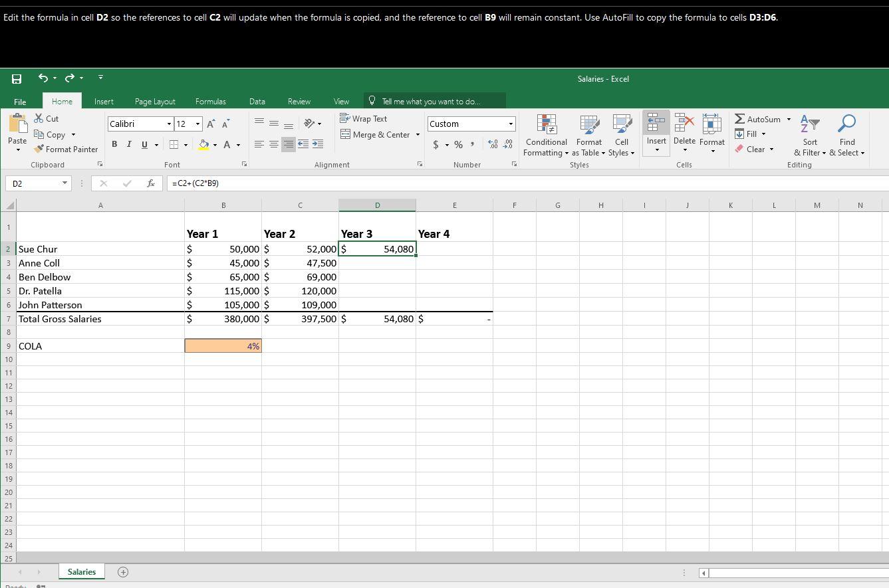Screen dimensions: 889x588
Task: Apply italic formatting with the I icon
Action: coord(128,144)
